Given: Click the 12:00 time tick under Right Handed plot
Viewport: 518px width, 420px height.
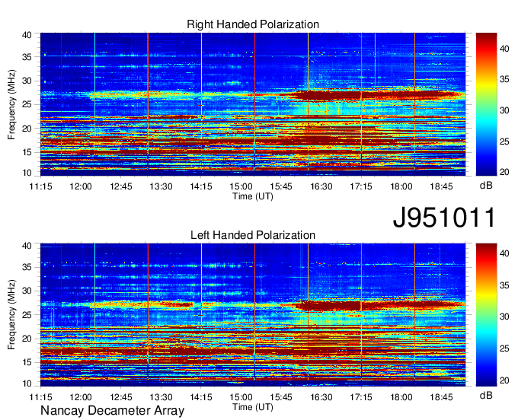Looking at the screenshot, I should tap(81, 186).
